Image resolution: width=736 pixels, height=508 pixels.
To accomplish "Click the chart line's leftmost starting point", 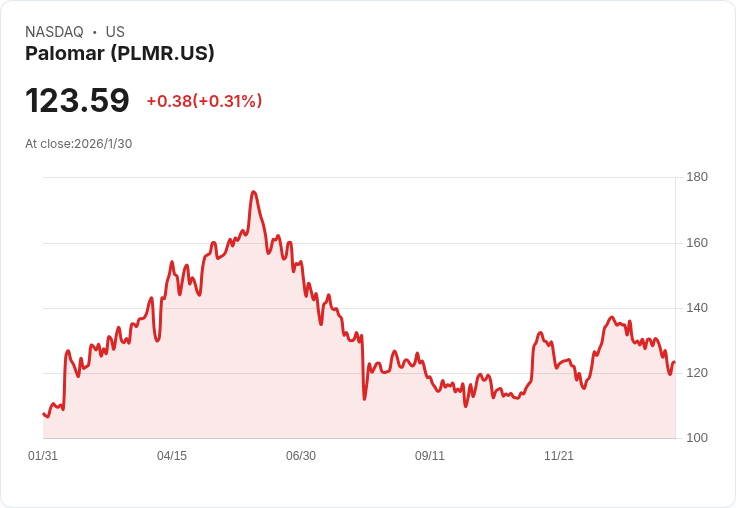I will point(44,414).
